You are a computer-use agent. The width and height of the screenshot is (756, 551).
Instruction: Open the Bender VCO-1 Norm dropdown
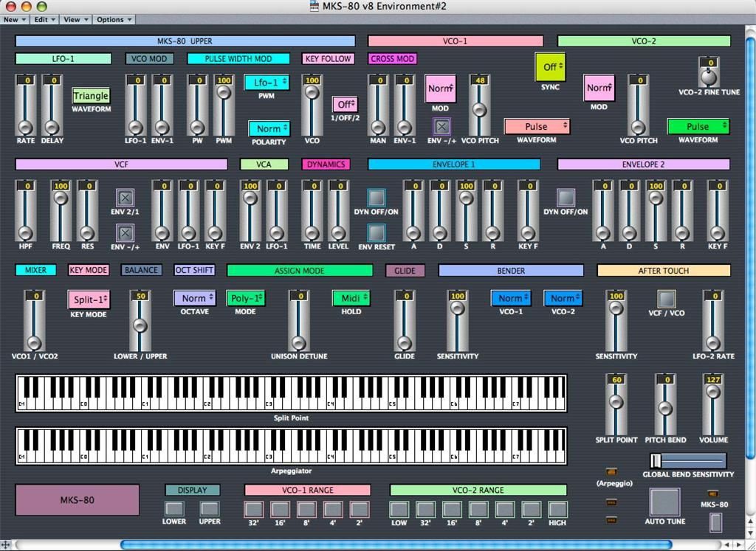(x=511, y=298)
